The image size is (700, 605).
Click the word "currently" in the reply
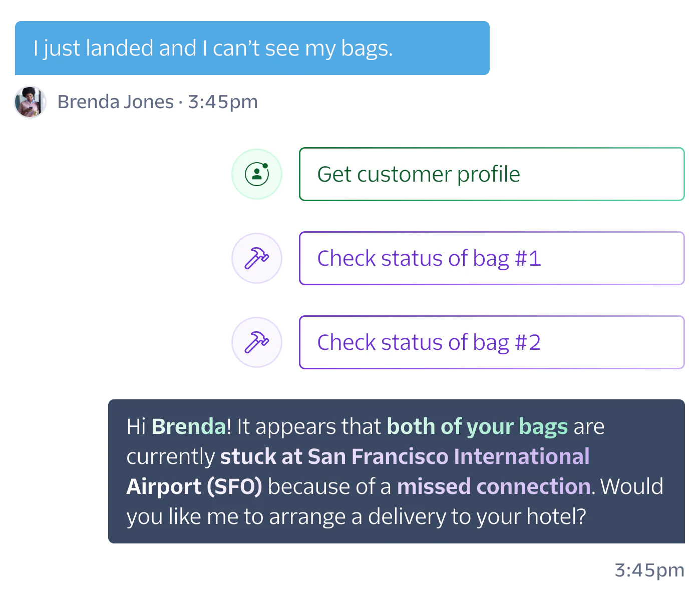click(x=170, y=457)
